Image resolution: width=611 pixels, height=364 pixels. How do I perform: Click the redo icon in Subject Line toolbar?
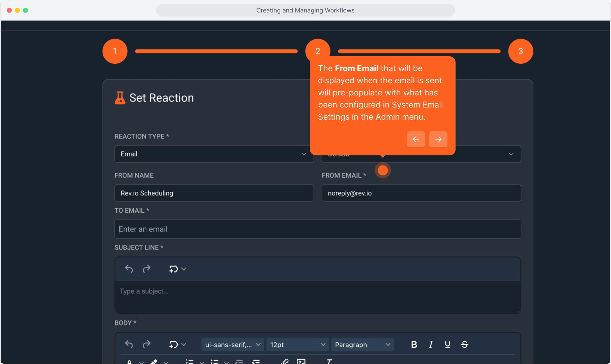pyautogui.click(x=146, y=269)
